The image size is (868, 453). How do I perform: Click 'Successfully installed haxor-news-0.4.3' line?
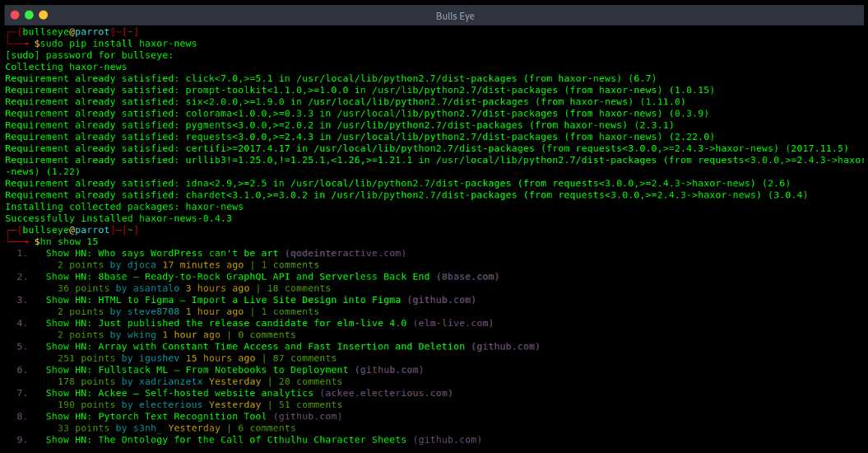[x=118, y=218]
